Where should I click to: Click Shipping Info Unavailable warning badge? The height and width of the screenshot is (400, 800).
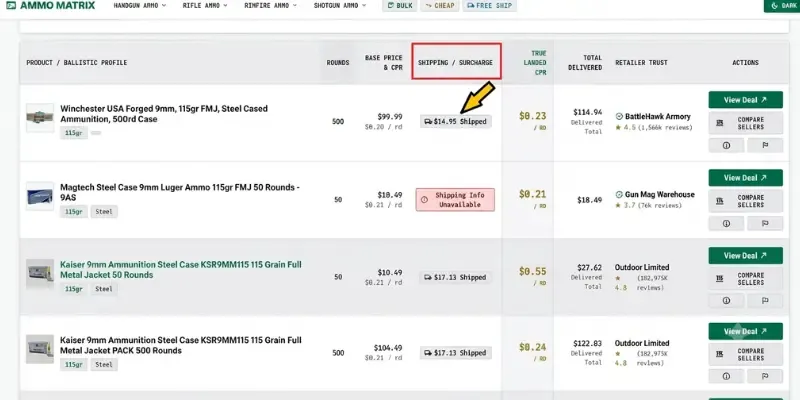(x=455, y=199)
